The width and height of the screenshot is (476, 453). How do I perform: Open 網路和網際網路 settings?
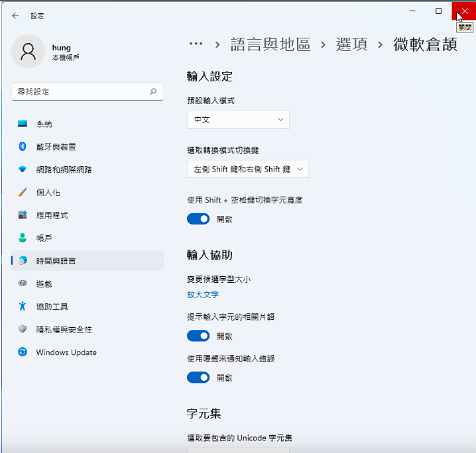(88, 169)
